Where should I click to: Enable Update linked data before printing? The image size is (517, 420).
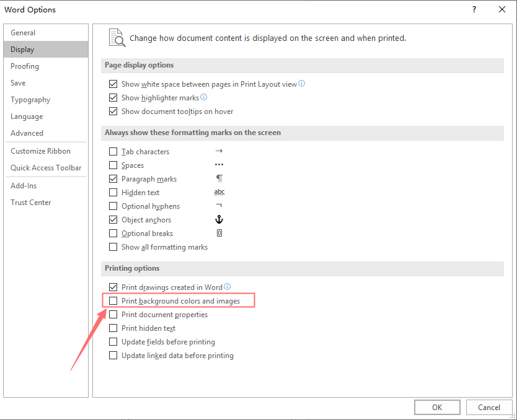(x=113, y=356)
